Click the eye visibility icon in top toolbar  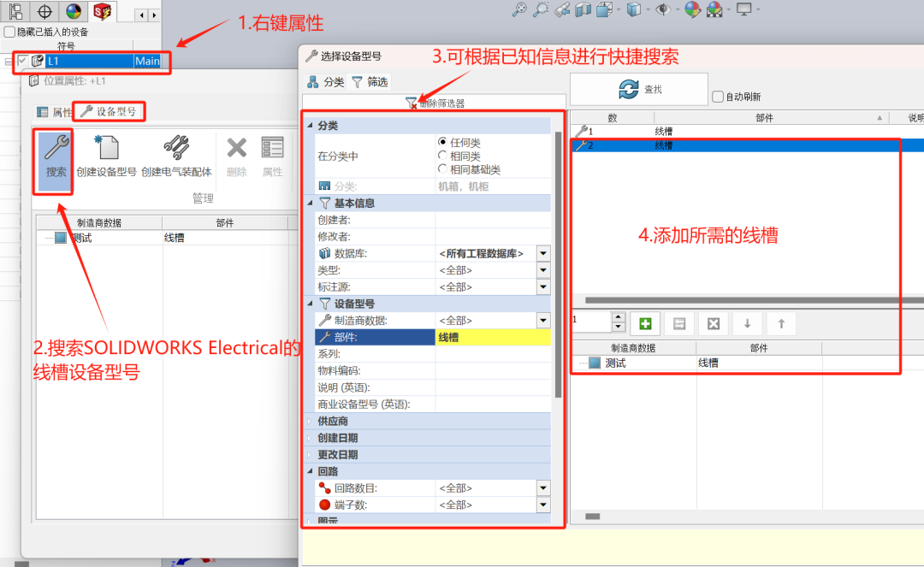(663, 10)
